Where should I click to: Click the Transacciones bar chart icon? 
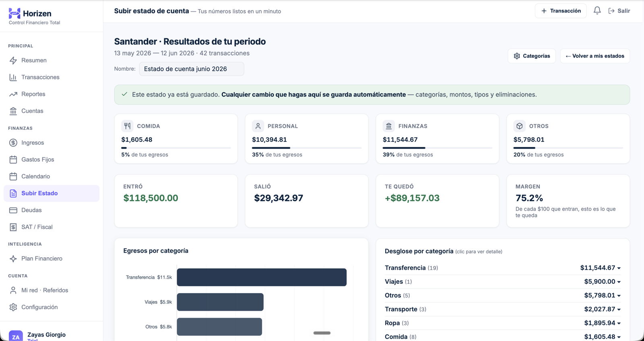click(13, 77)
